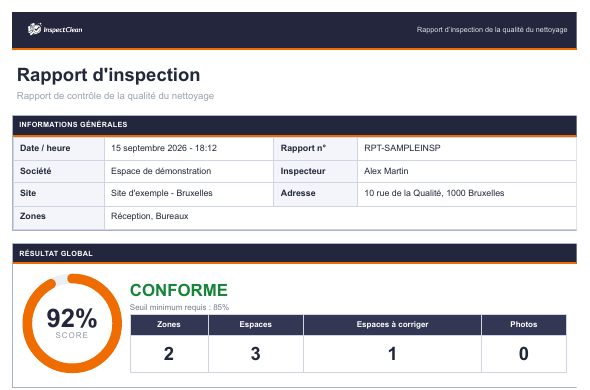Image resolution: width=590 pixels, height=390 pixels.
Task: Click the green "CONFORME" status
Action: (x=179, y=290)
